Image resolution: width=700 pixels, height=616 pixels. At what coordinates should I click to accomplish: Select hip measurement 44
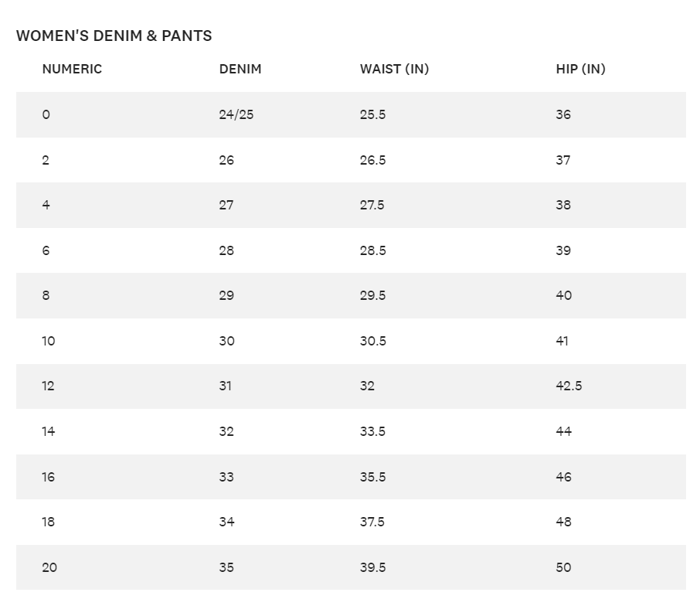(563, 431)
